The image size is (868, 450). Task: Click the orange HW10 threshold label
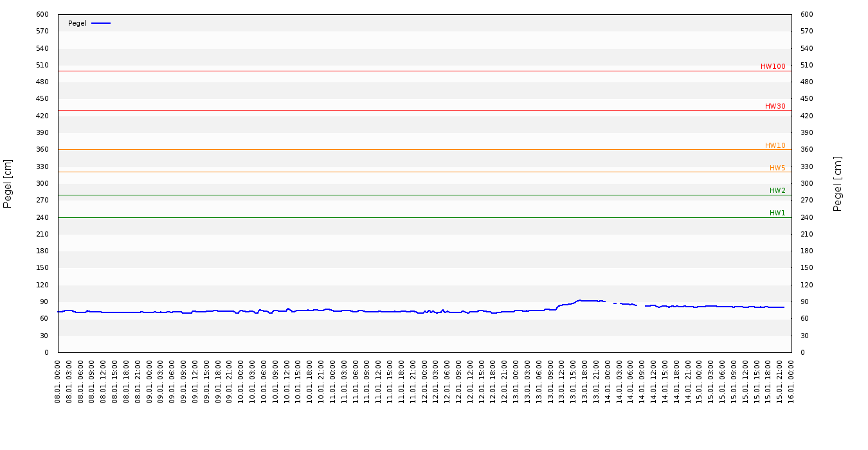pos(775,145)
